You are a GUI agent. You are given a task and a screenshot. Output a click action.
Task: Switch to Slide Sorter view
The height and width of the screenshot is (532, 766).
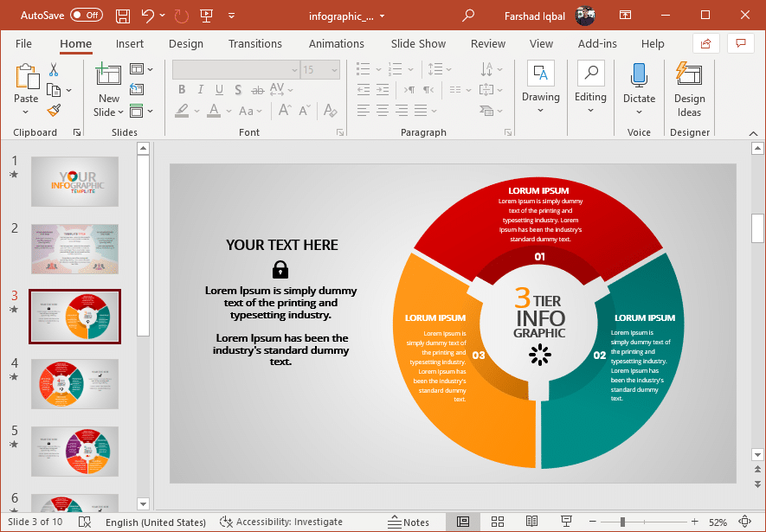498,522
